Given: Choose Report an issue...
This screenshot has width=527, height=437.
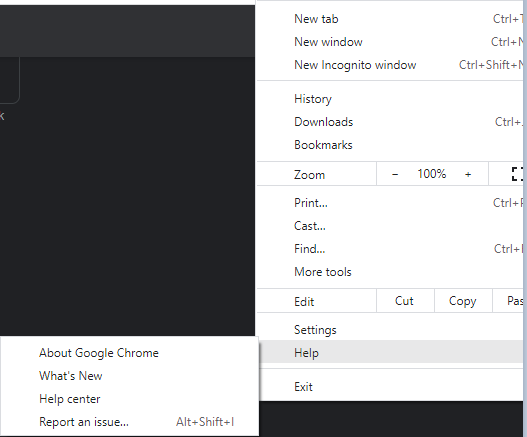Looking at the screenshot, I should (129, 422).
